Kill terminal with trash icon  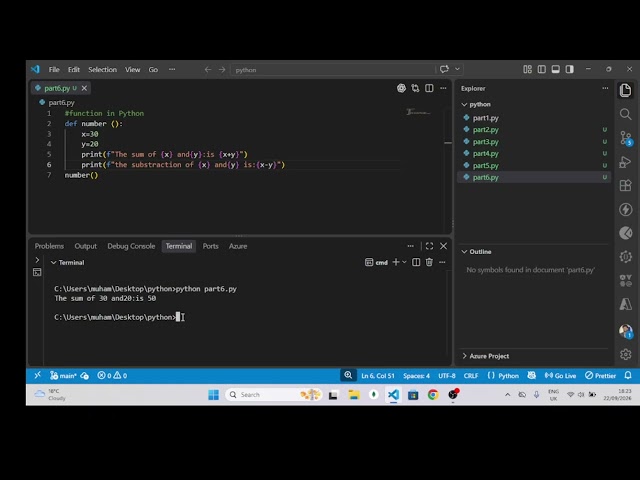coord(429,262)
